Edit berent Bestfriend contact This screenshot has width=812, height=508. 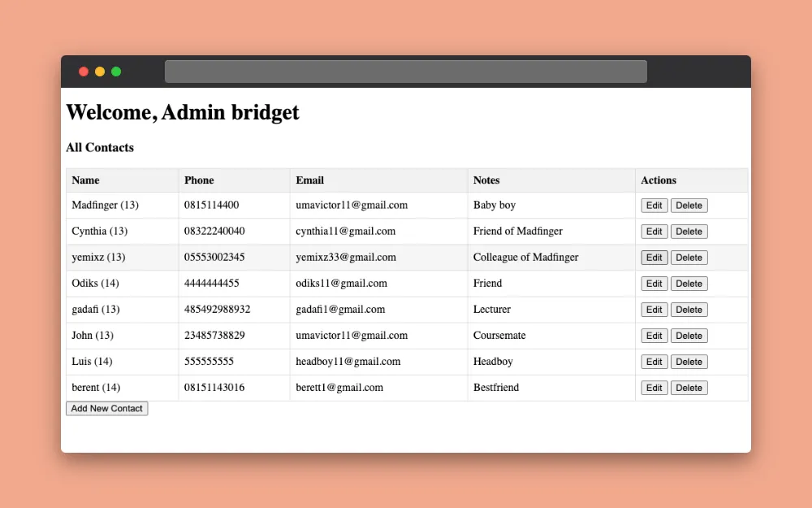pyautogui.click(x=654, y=388)
